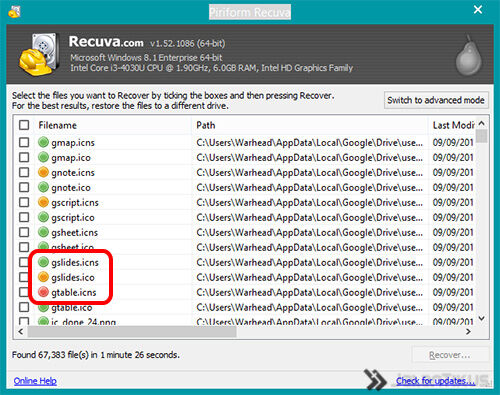Tick the checkbox for gnote.icns

[24, 172]
